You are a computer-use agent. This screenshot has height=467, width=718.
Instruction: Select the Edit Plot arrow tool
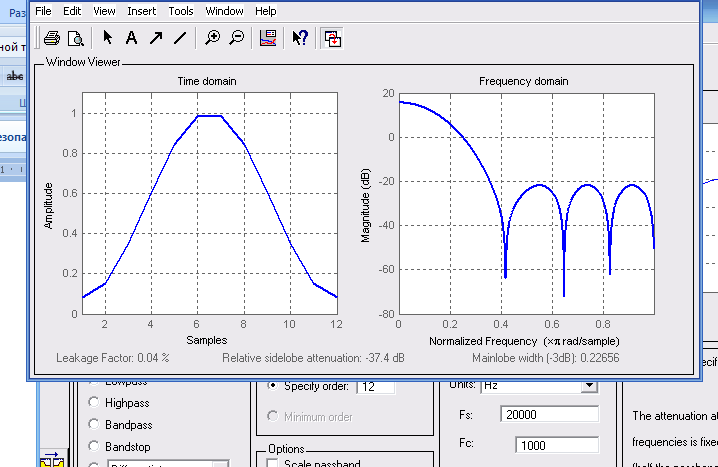click(108, 38)
